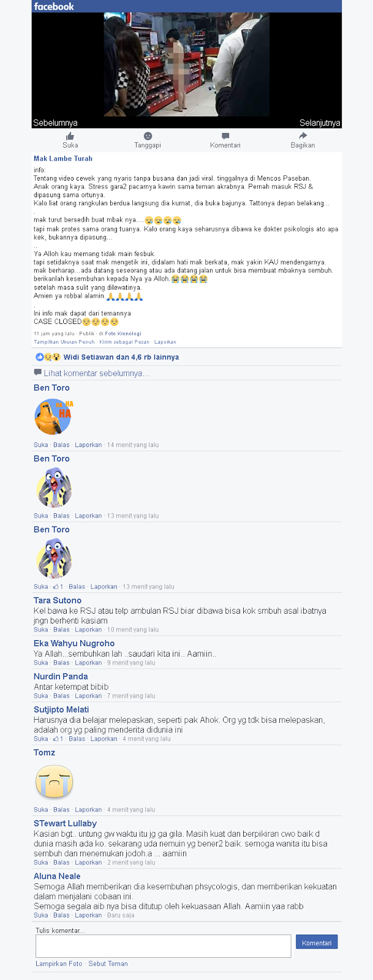This screenshot has width=373, height=980.
Task: Click the reaction emoji icons beside Widi Setiawan
Action: 48,357
